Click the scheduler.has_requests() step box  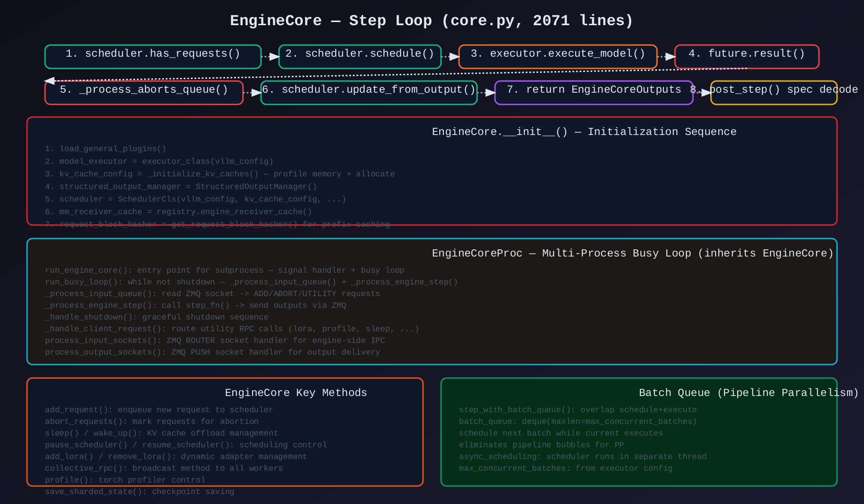(x=153, y=57)
